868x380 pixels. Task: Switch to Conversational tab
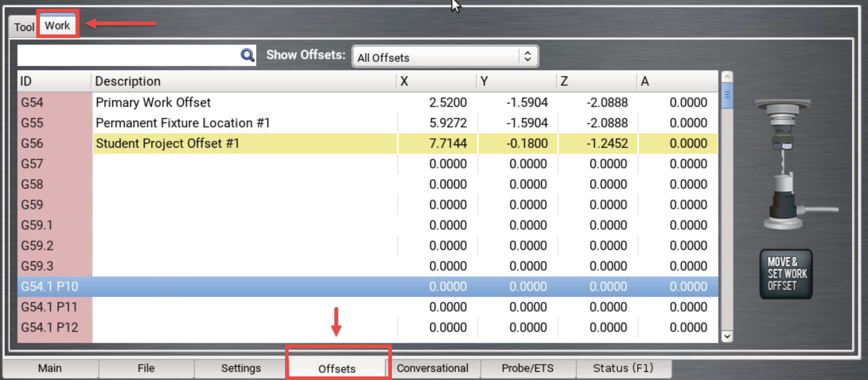click(x=433, y=368)
